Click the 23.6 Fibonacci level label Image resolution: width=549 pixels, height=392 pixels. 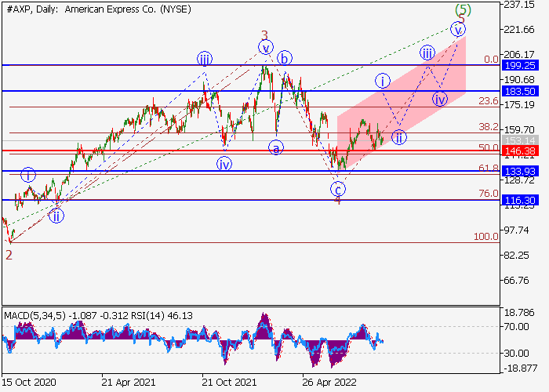pos(489,101)
